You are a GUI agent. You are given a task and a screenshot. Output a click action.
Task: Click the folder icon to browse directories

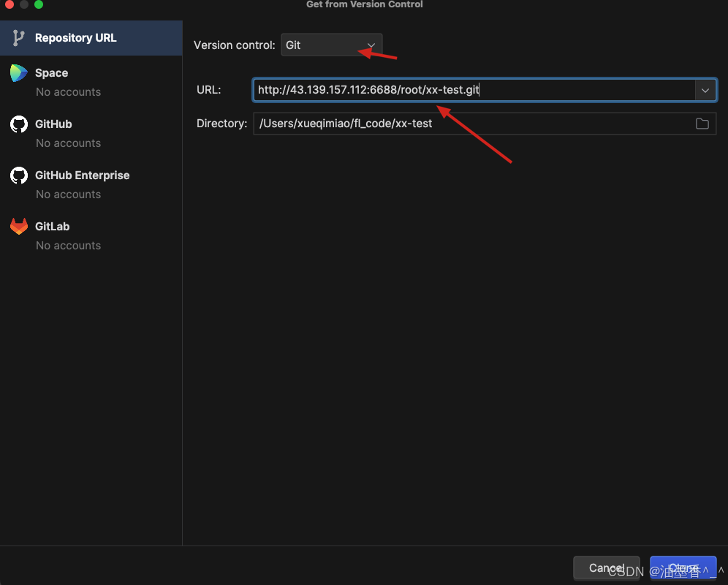[702, 124]
